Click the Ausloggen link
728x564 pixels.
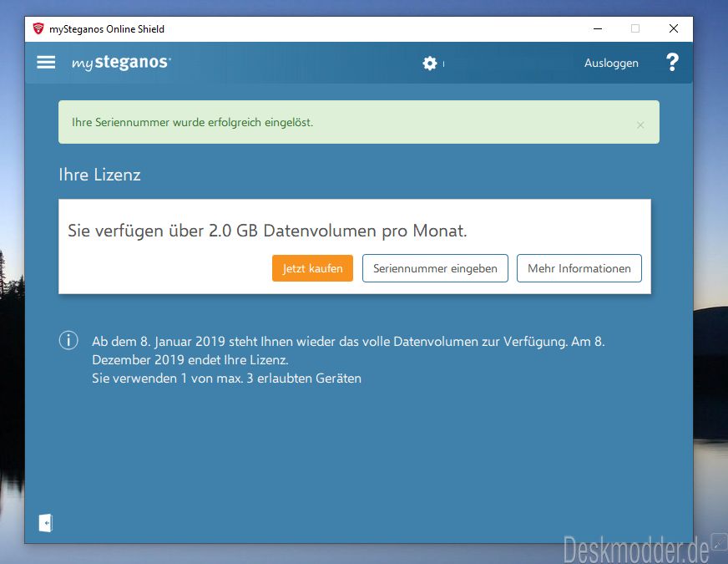611,64
